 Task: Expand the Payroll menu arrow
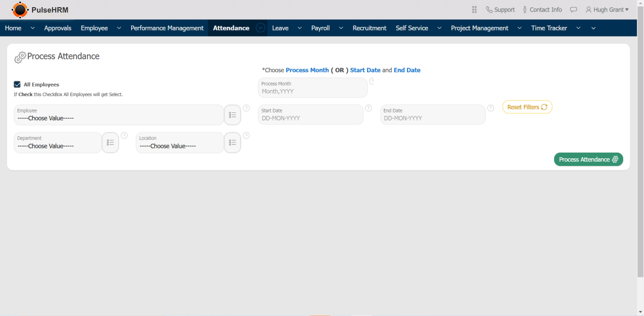click(x=341, y=28)
